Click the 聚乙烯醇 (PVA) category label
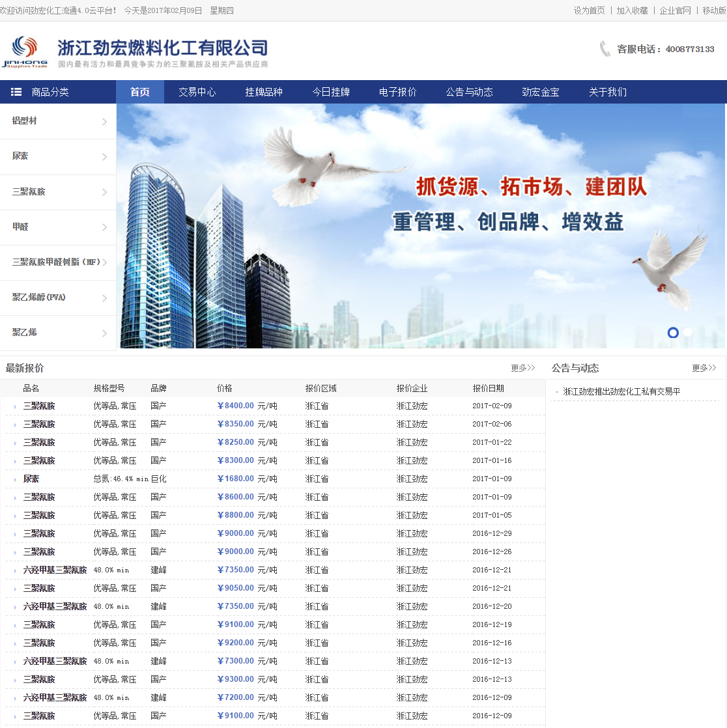Viewport: 727px width, 728px height. point(38,297)
